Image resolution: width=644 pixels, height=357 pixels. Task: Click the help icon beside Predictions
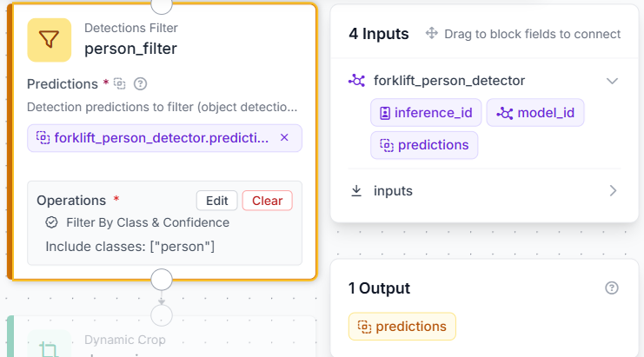(x=141, y=84)
